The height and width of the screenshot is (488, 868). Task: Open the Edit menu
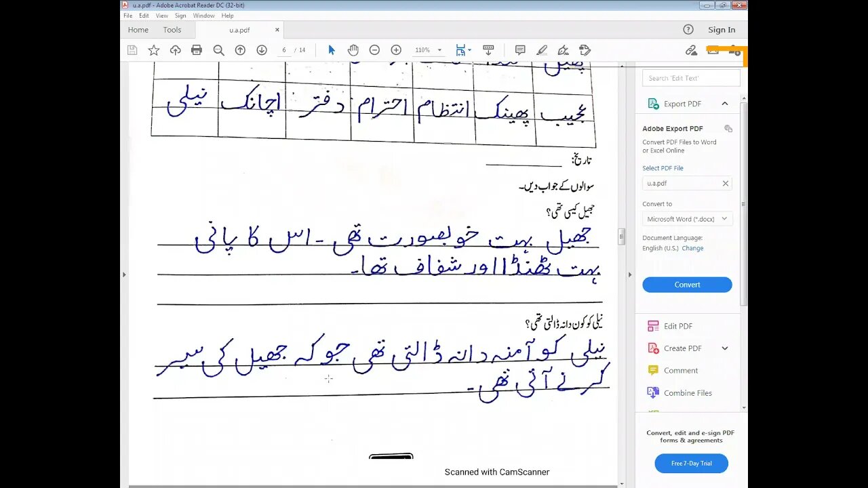pos(144,16)
